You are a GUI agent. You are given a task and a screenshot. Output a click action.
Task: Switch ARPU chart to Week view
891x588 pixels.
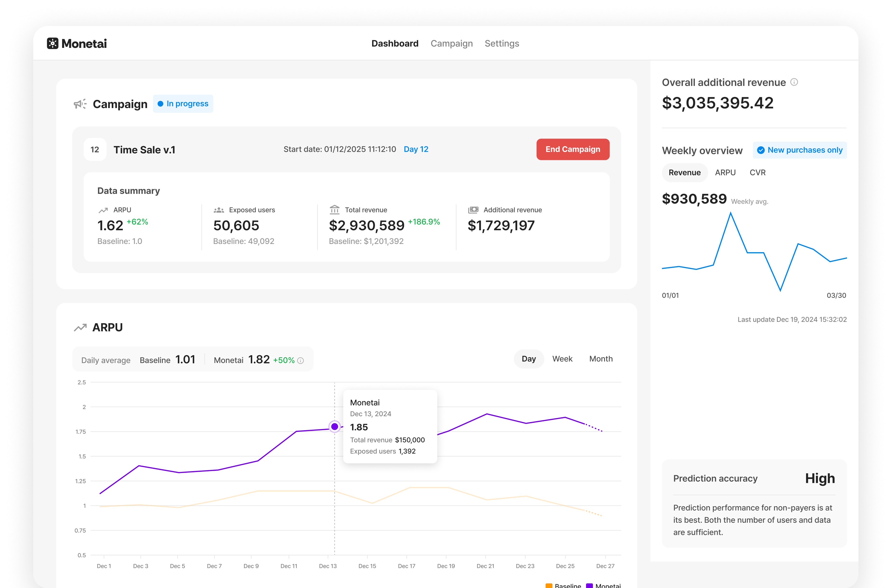(562, 359)
